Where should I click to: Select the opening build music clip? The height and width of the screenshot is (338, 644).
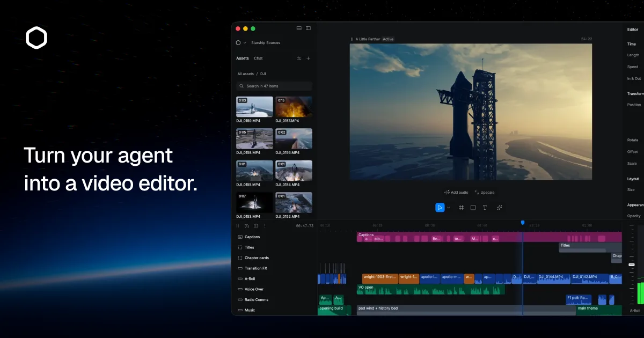pyautogui.click(x=334, y=311)
